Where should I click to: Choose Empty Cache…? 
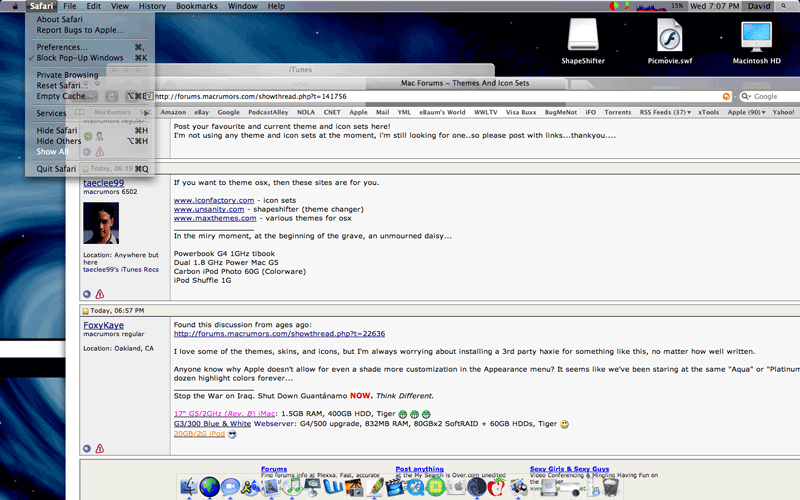pos(90,96)
